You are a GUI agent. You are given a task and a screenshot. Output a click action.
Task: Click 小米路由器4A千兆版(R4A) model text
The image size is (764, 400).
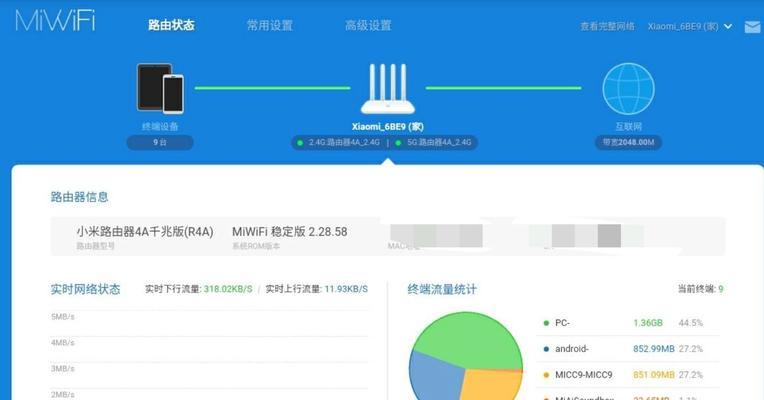click(x=145, y=231)
